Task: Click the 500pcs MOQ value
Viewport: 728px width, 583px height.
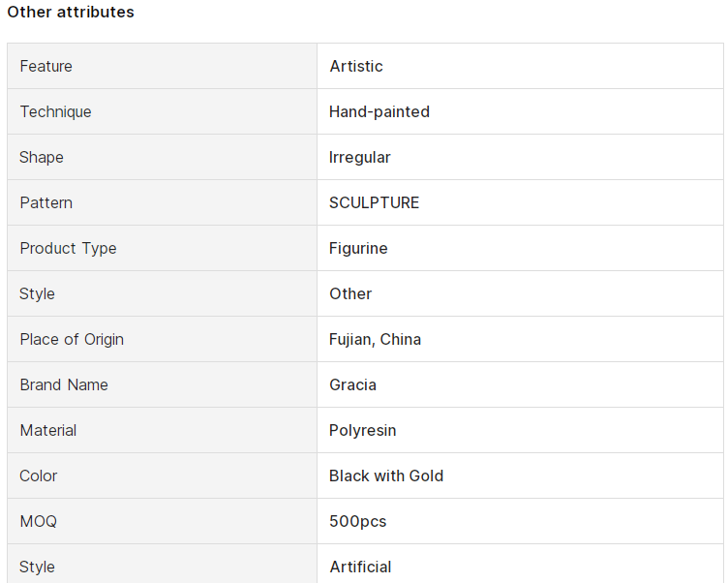Action: (358, 522)
